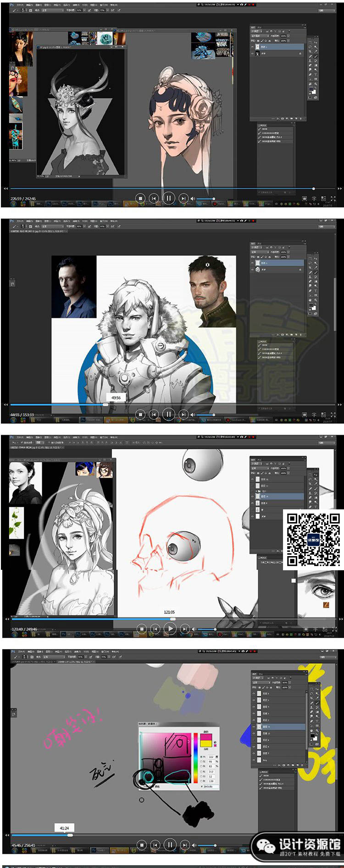Enter fullscreen in the 226:59 / 242:46 player
This screenshot has width=344, height=868.
pyautogui.click(x=333, y=199)
